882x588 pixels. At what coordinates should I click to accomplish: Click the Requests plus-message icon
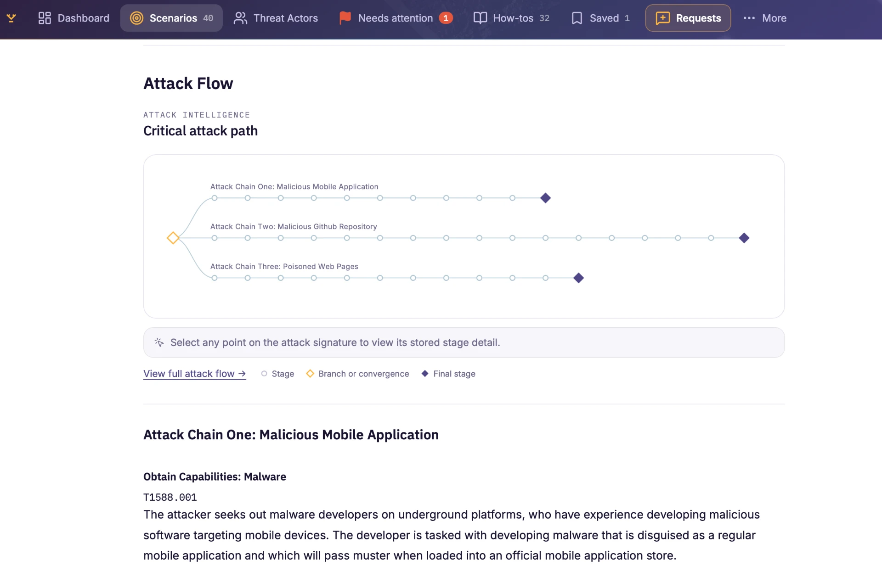click(x=662, y=18)
